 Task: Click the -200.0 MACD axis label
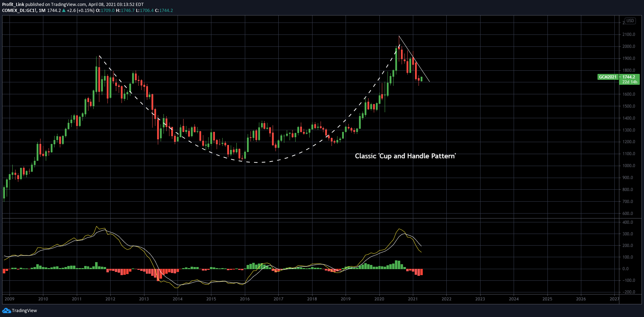point(629,292)
